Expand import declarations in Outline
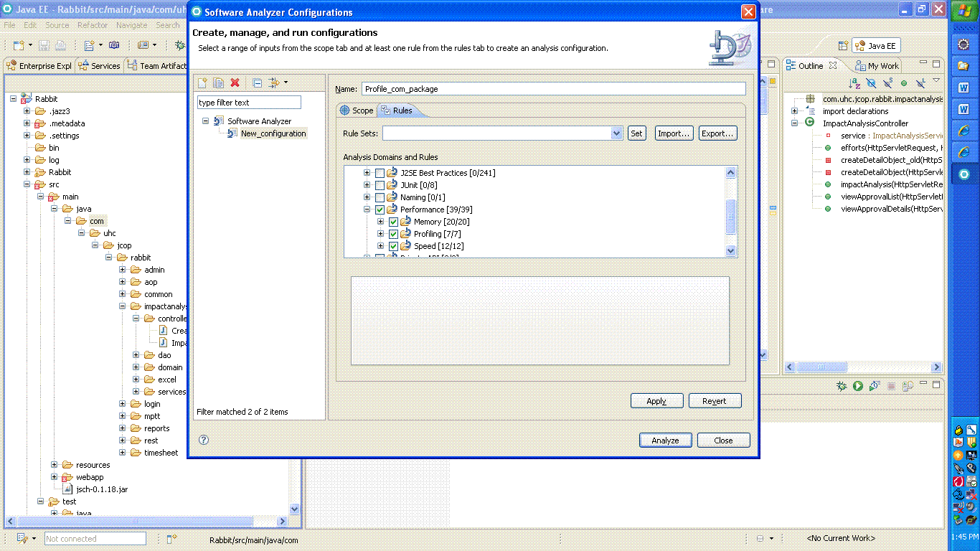 [x=795, y=111]
